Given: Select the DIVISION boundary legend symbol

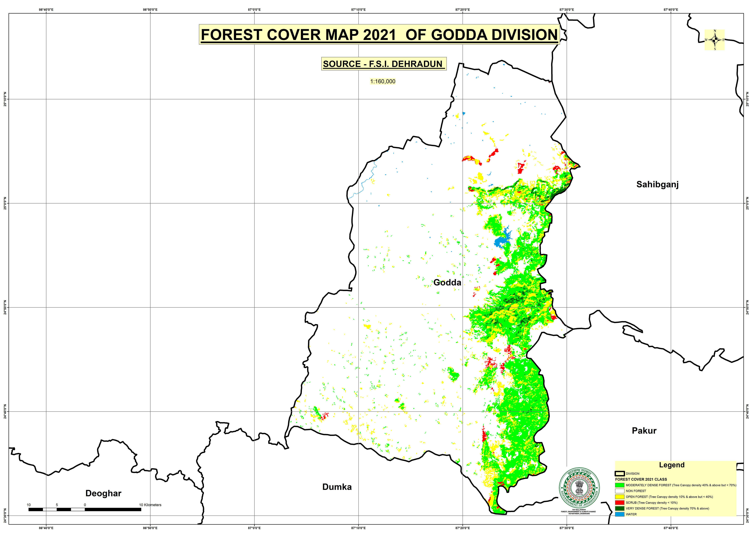Looking at the screenshot, I should pos(620,474).
